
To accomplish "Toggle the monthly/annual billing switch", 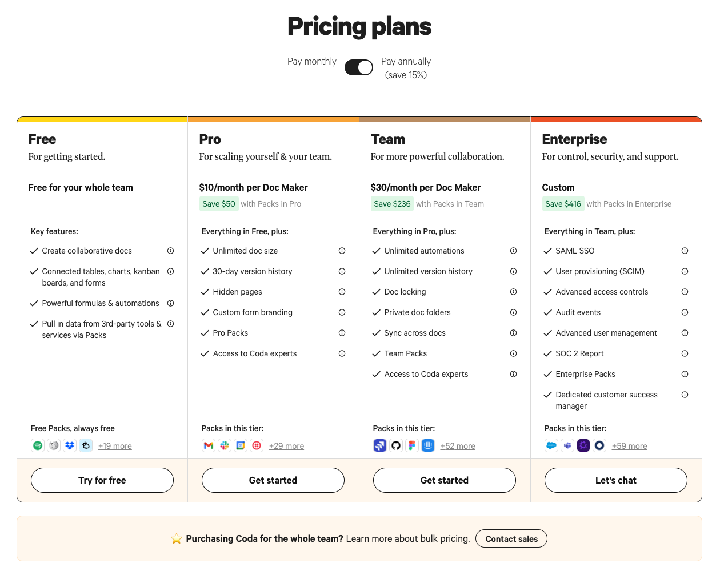I will coord(359,67).
